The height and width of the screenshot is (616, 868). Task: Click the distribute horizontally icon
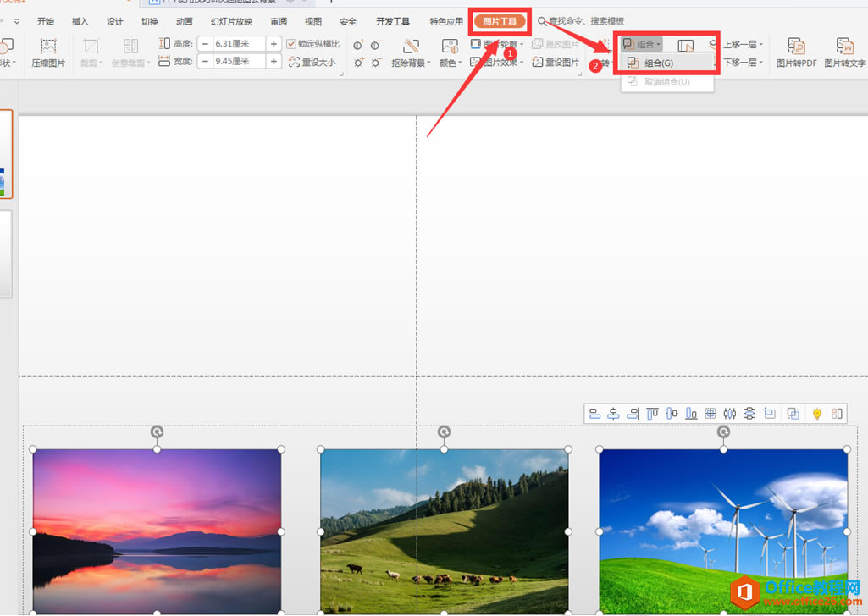(x=730, y=414)
